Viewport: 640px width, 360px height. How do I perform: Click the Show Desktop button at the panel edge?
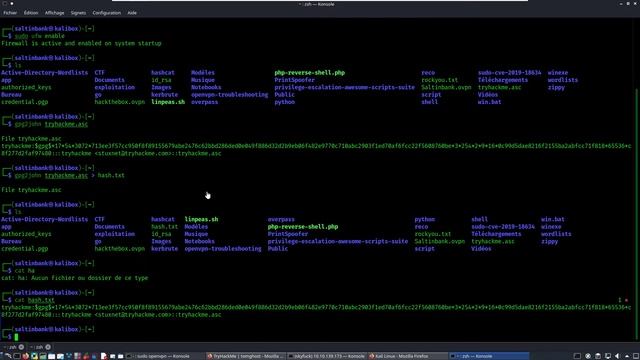(636, 356)
